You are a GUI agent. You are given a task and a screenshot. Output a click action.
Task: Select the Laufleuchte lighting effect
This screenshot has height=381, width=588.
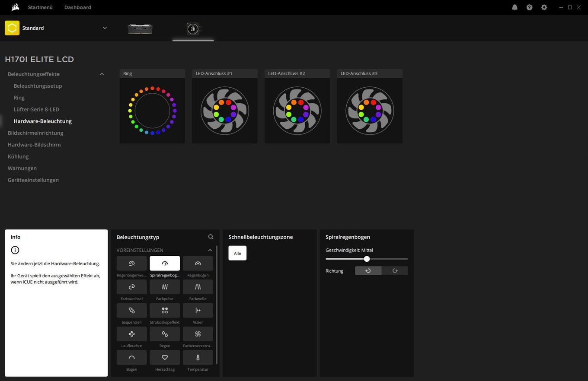point(132,334)
